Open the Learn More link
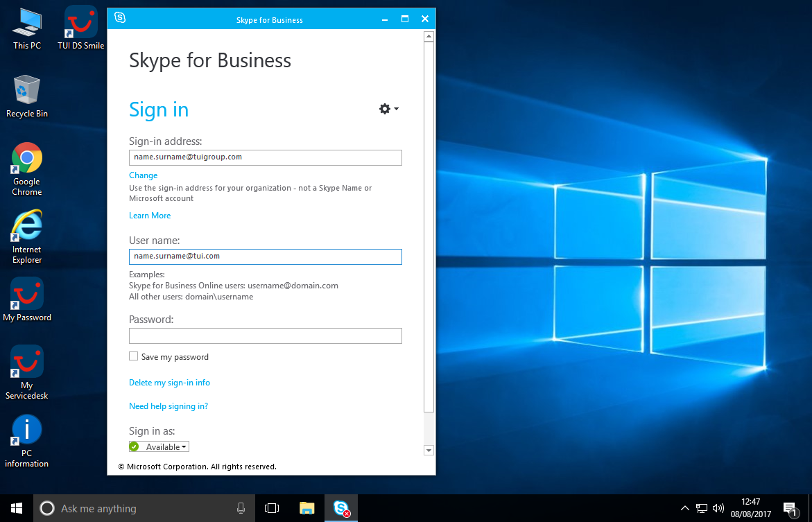Image resolution: width=812 pixels, height=522 pixels. tap(150, 216)
